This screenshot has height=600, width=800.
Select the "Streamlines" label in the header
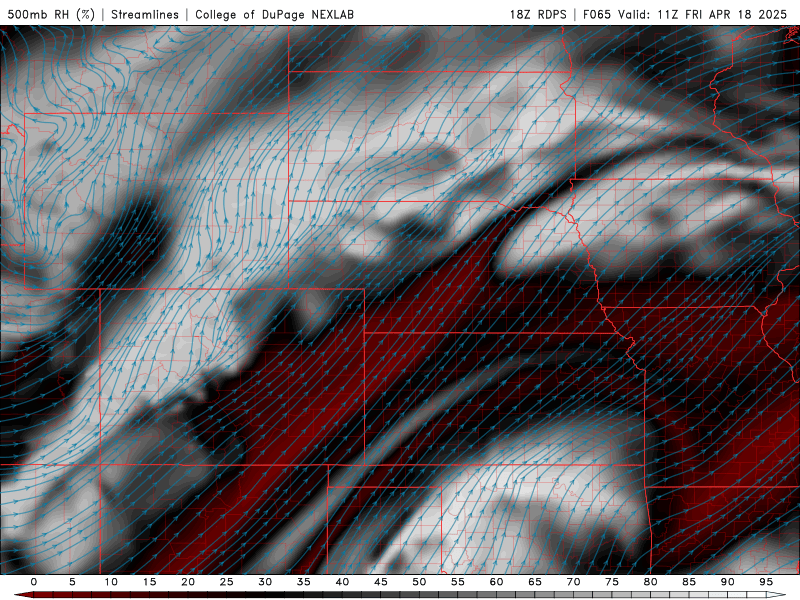[x=145, y=15]
